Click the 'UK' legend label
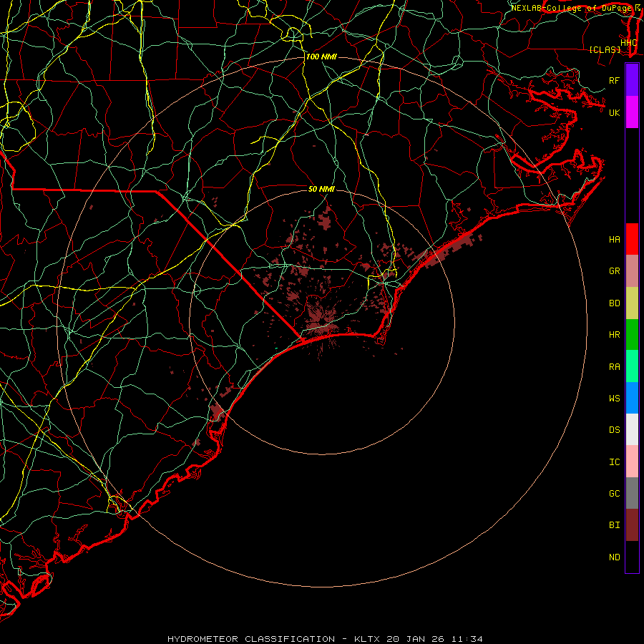 614,112
